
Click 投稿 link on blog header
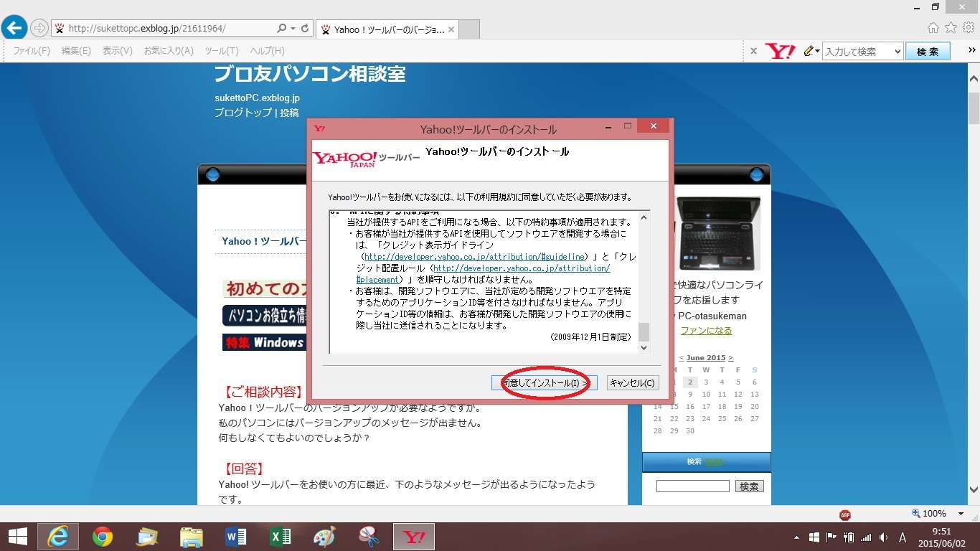(x=289, y=113)
